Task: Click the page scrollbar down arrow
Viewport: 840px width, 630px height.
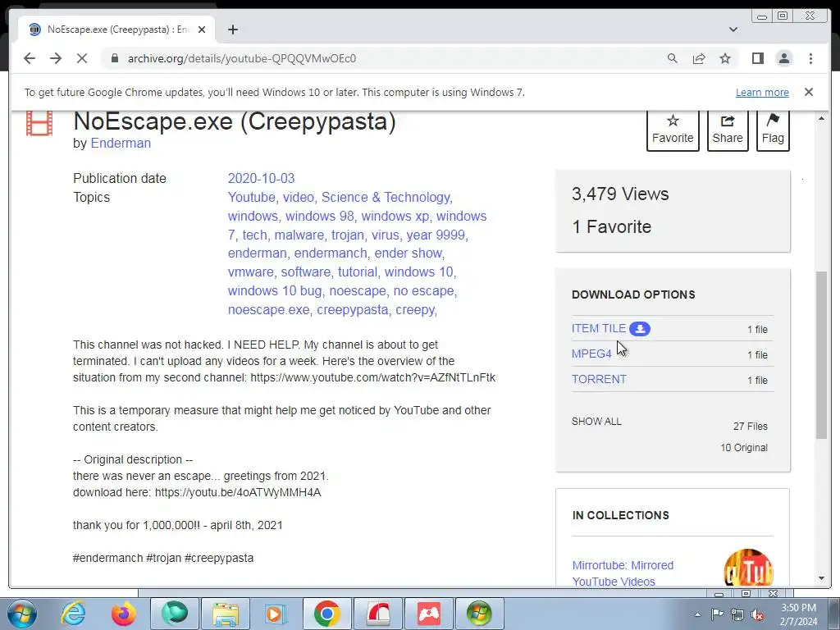Action: [x=821, y=578]
